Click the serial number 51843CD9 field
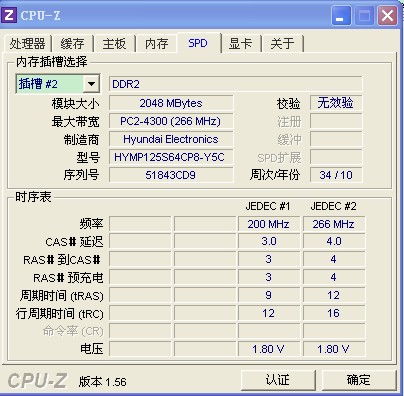Viewport: 404px width, 396px height. click(x=171, y=175)
